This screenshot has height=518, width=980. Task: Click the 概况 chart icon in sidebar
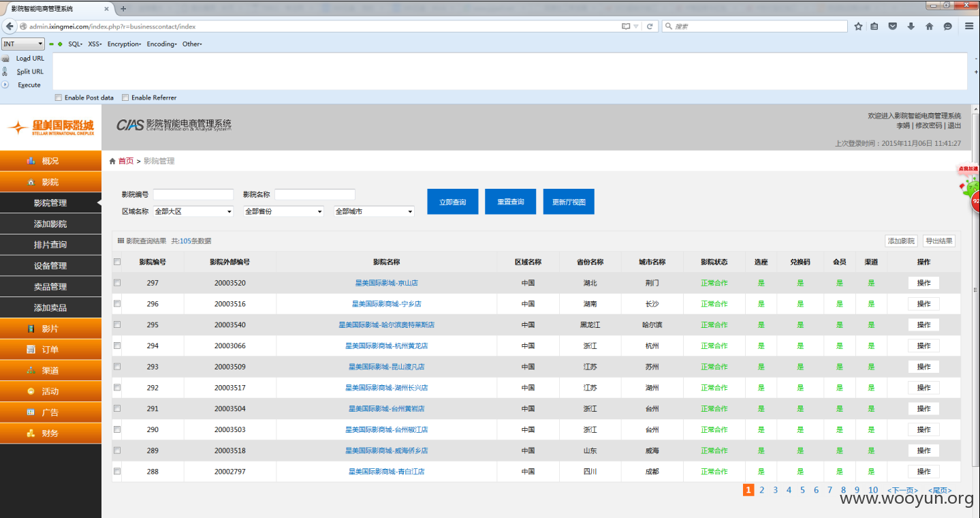[x=31, y=161]
